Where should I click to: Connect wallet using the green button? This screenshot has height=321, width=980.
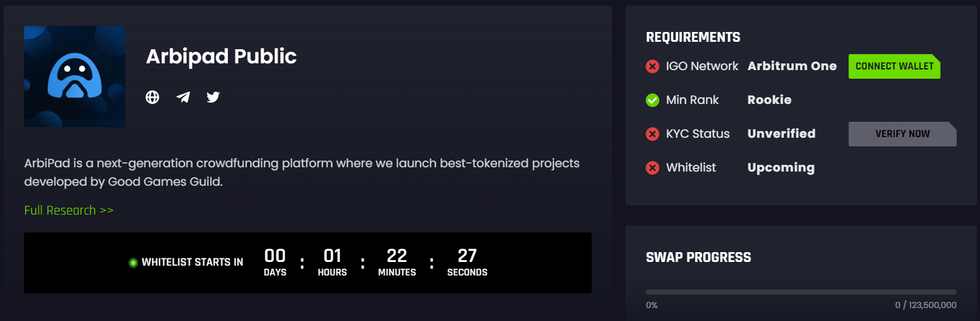[894, 66]
